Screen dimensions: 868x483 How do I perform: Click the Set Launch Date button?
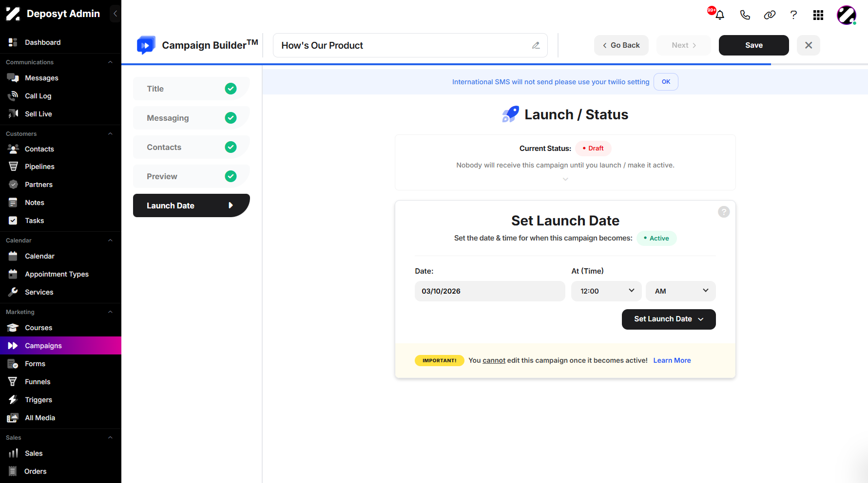coord(669,319)
